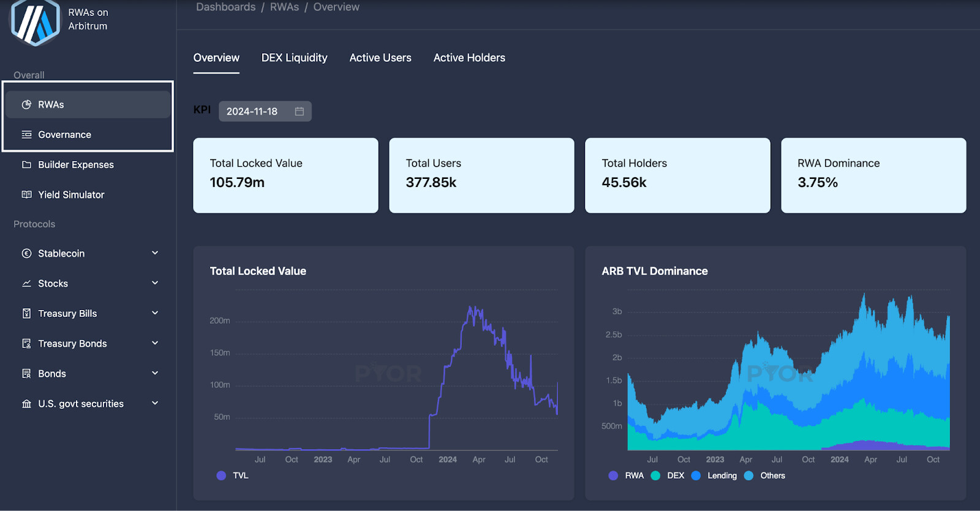Select RWAs in the sidebar
Image resolution: width=980 pixels, height=511 pixels.
pos(88,105)
